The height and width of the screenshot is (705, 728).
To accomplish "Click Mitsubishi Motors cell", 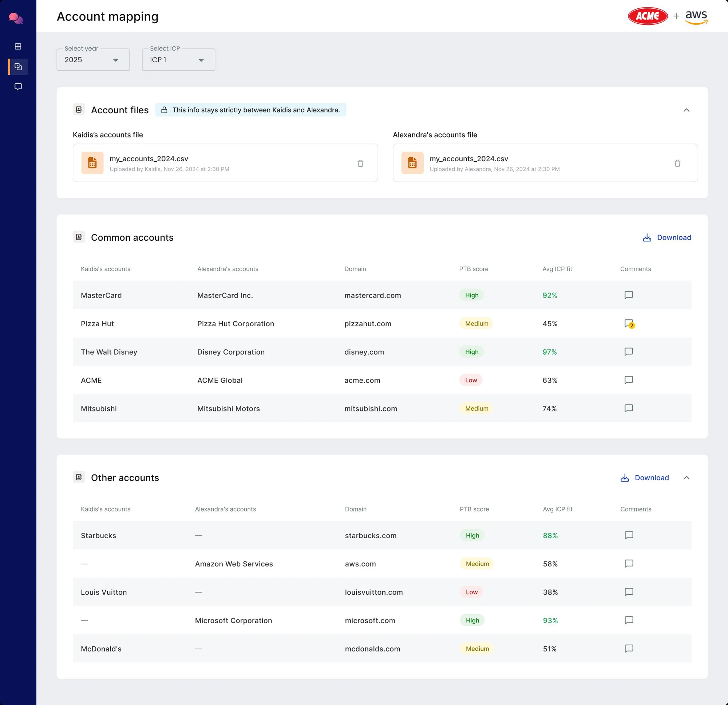I will pyautogui.click(x=229, y=409).
